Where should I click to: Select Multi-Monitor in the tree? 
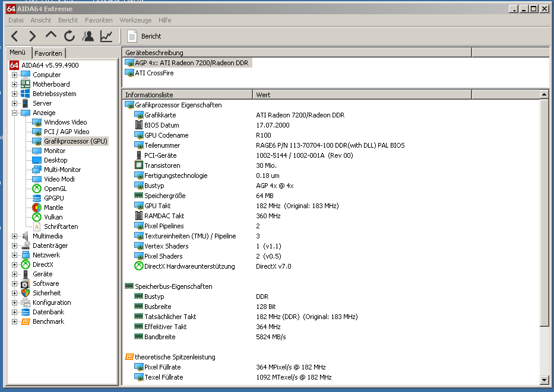(x=62, y=170)
